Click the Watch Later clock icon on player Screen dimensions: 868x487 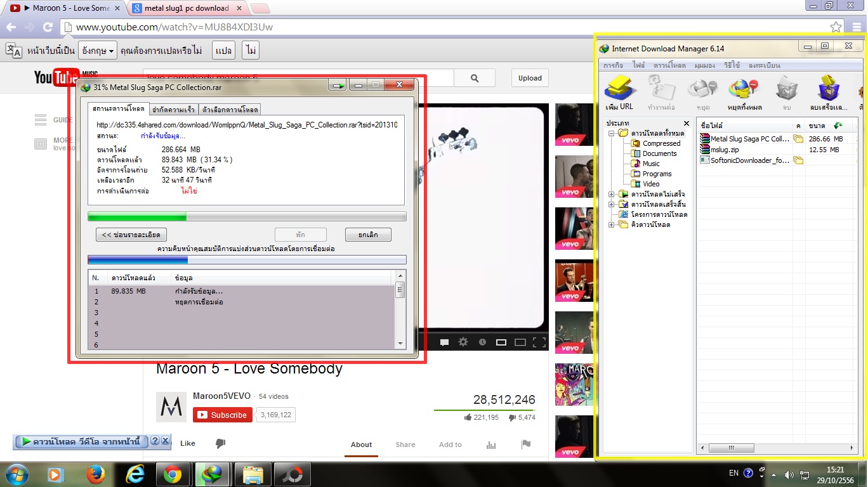point(482,342)
